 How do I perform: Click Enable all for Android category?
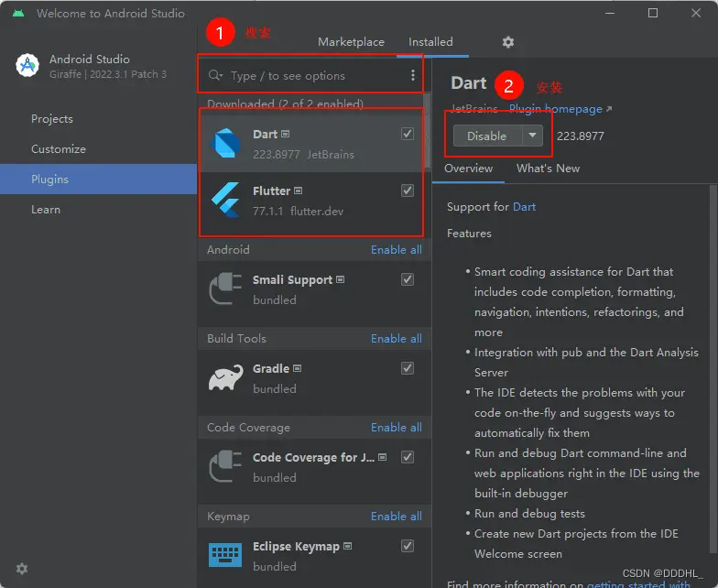396,250
